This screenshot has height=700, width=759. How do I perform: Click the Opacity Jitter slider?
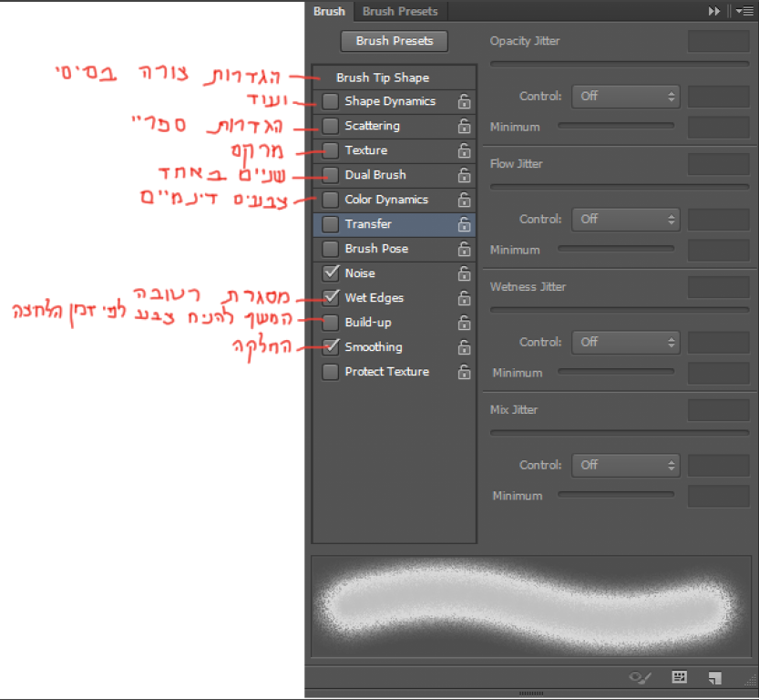point(620,64)
